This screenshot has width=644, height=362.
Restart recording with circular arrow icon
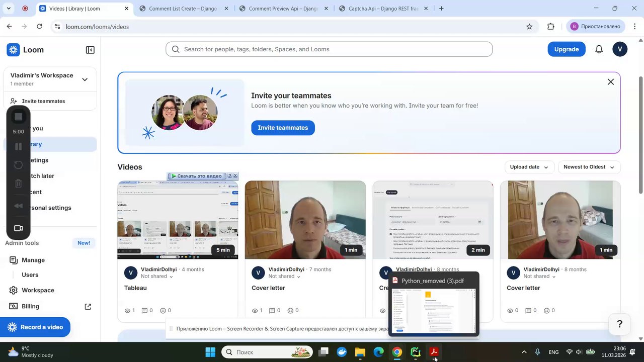pos(18,165)
